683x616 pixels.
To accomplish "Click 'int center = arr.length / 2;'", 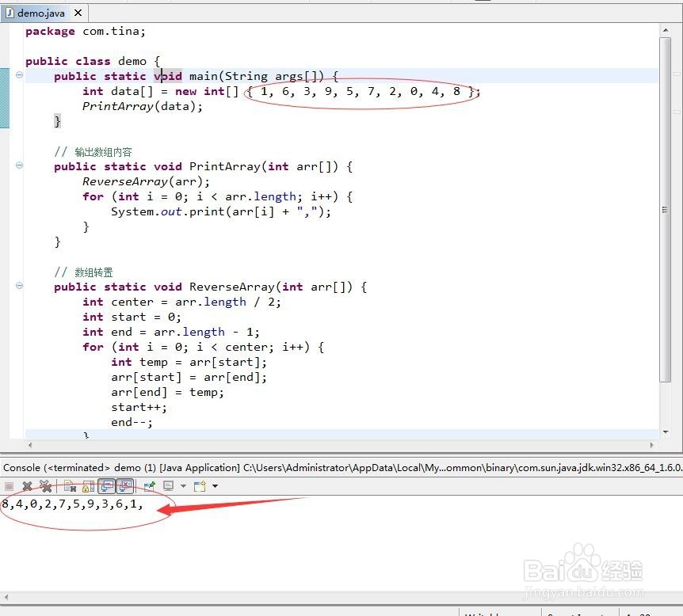I will point(181,302).
